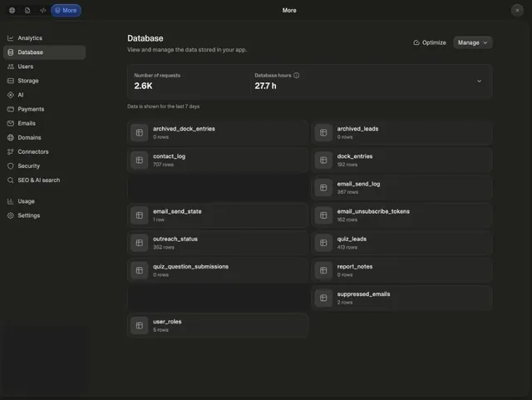Click the "707 rows" count text
532x400 pixels.
(x=163, y=165)
